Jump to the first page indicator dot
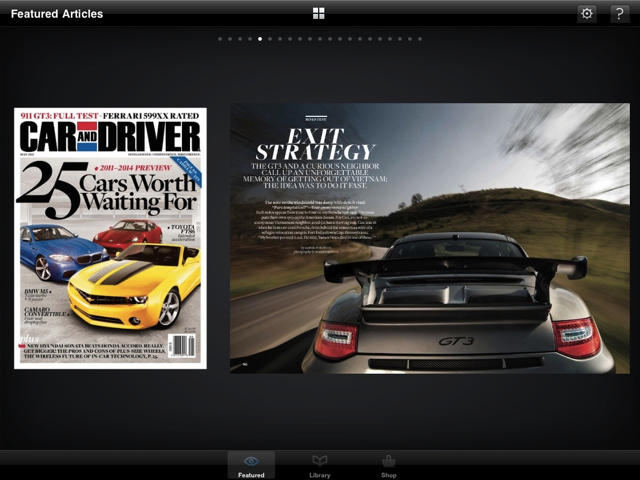This screenshot has height=480, width=640. pyautogui.click(x=219, y=39)
